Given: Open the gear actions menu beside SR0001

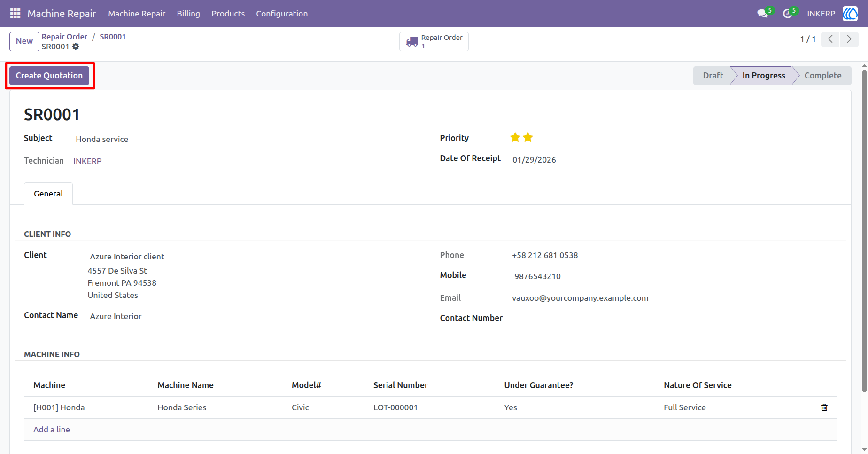Looking at the screenshot, I should click(x=76, y=47).
